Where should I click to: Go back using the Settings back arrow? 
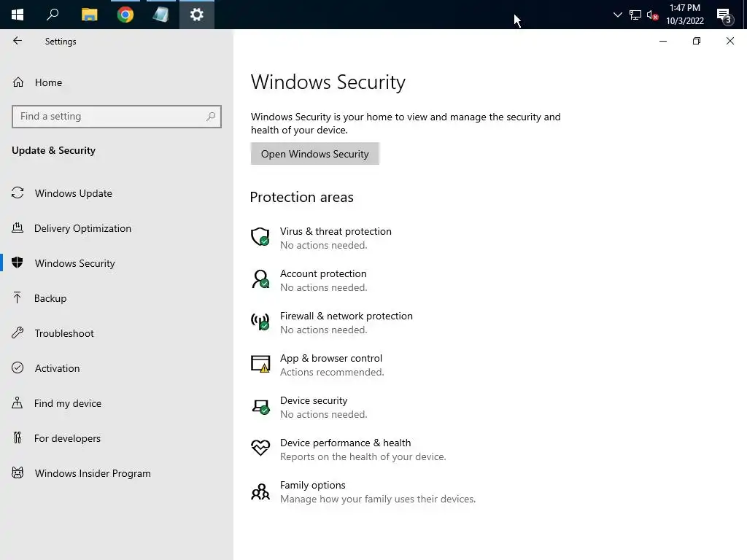coord(18,41)
